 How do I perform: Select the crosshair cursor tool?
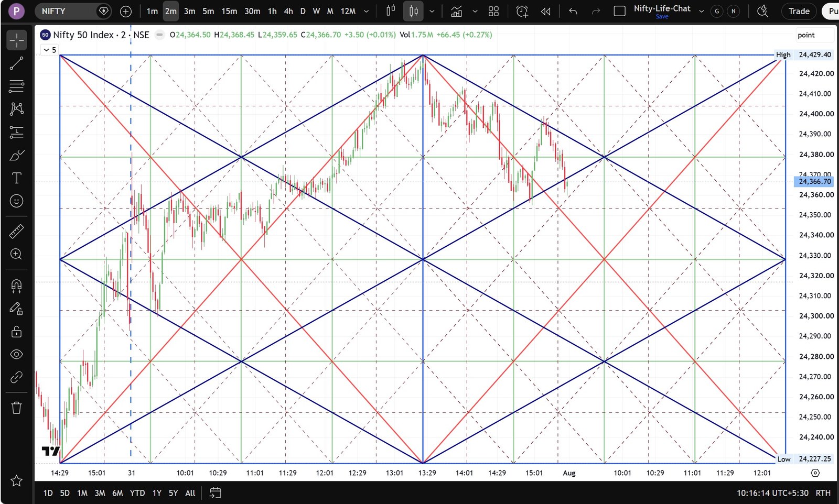[x=16, y=40]
